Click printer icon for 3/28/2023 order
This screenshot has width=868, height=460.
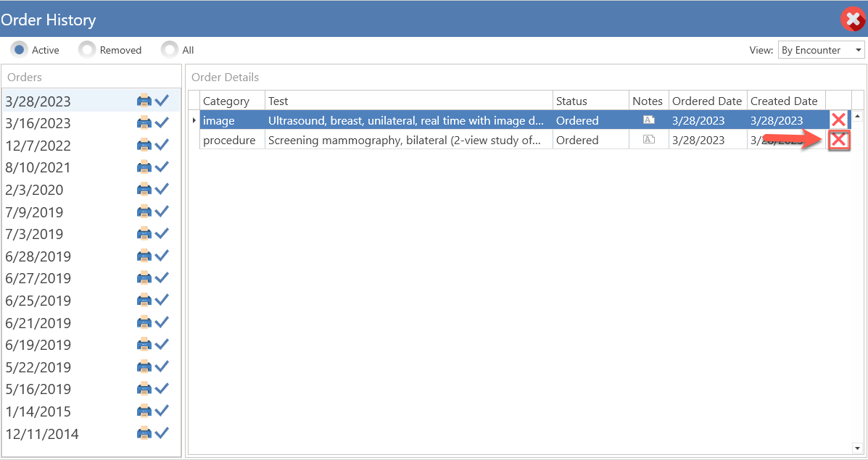pyautogui.click(x=144, y=101)
